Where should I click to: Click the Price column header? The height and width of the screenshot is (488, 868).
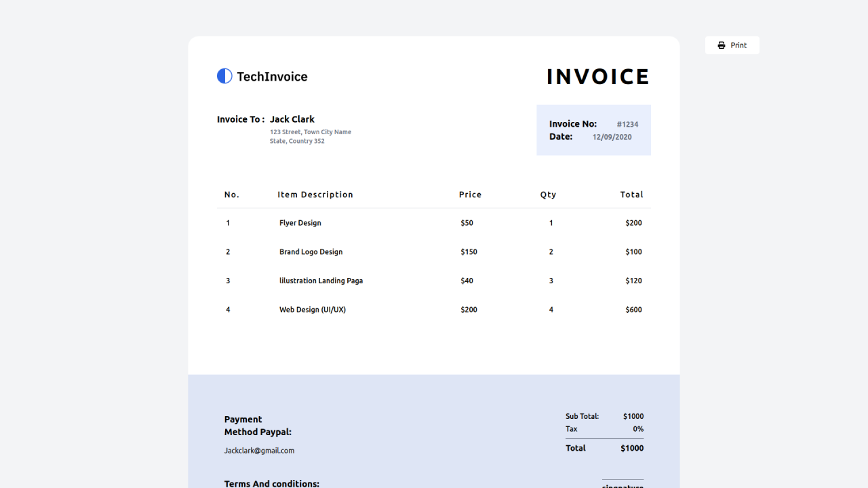[470, 195]
